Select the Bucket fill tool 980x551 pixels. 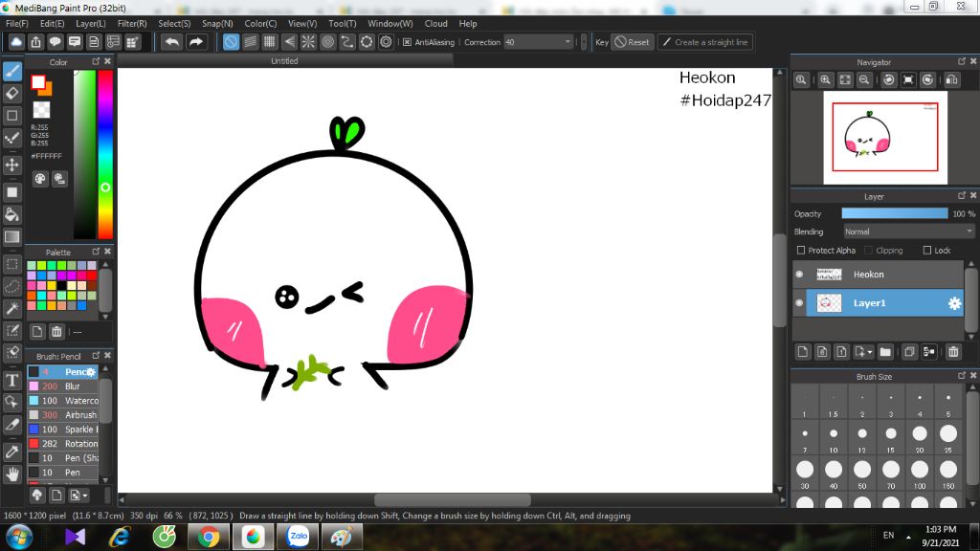click(x=12, y=214)
